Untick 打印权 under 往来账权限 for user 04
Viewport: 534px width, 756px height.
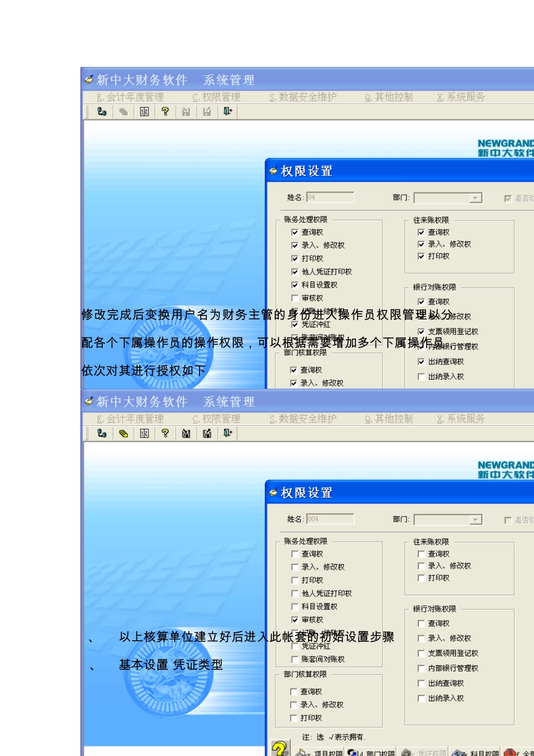pyautogui.click(x=421, y=256)
